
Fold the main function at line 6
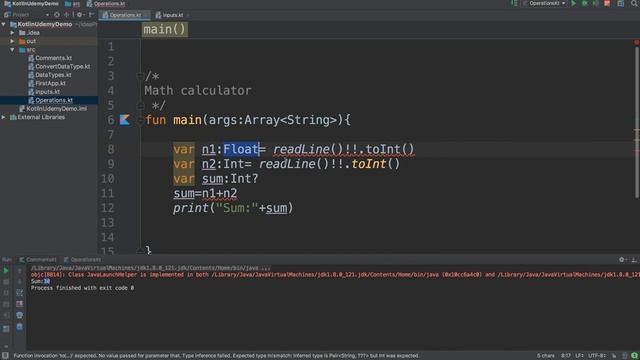coord(140,120)
